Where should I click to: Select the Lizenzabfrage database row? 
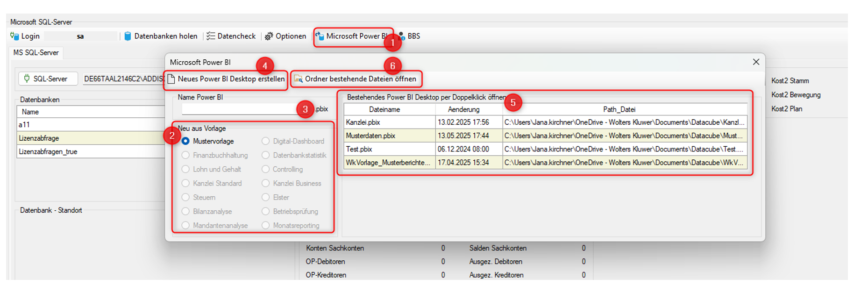tap(91, 138)
